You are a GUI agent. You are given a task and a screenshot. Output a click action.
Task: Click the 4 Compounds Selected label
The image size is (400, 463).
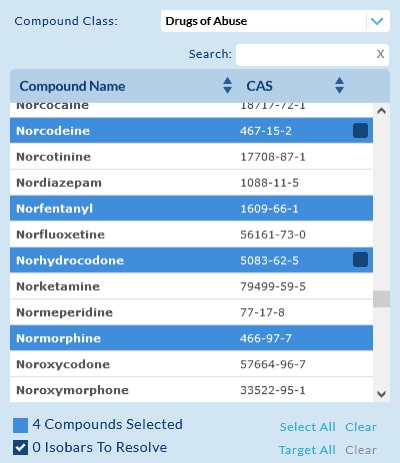[107, 424]
